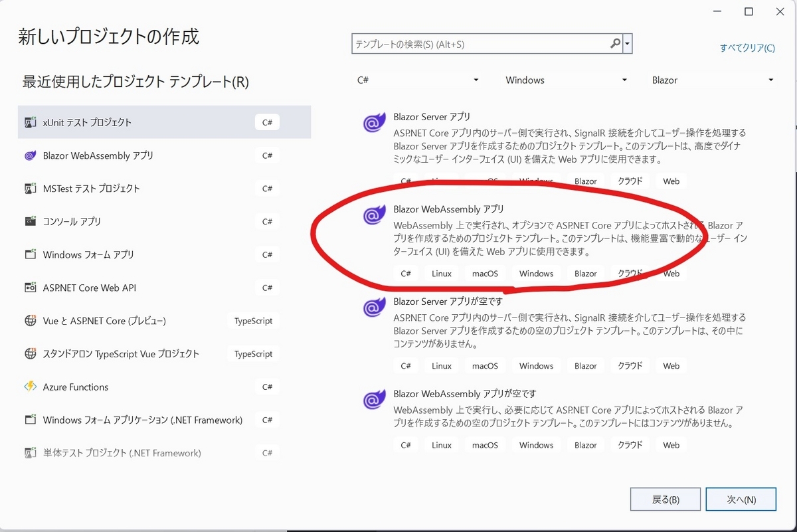This screenshot has width=797, height=532.
Task: Click the すべてクリア(C) link
Action: (747, 48)
